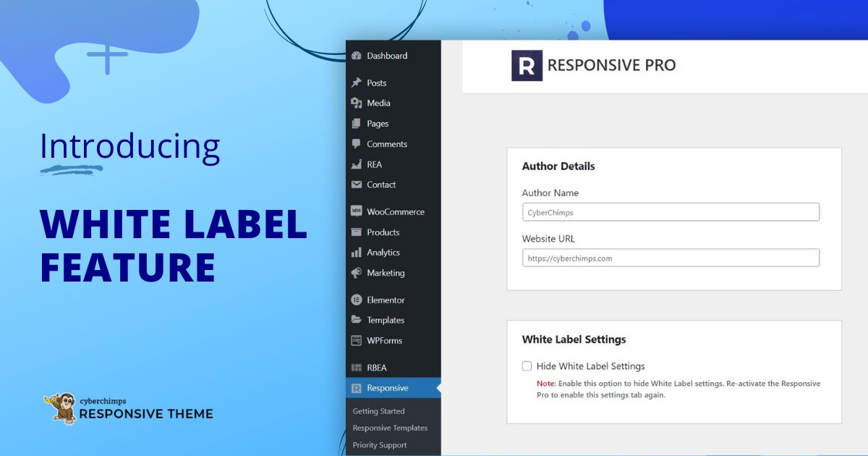Click the Posts pushpin icon

[356, 83]
